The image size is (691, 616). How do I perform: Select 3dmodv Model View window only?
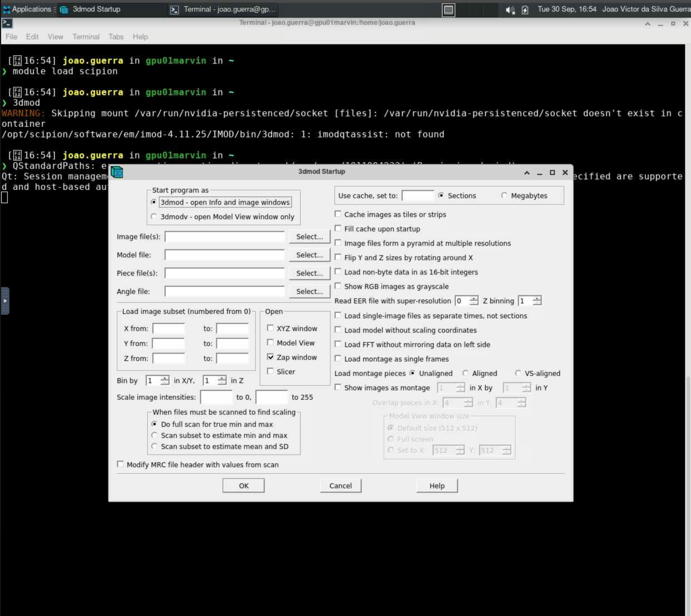(154, 217)
